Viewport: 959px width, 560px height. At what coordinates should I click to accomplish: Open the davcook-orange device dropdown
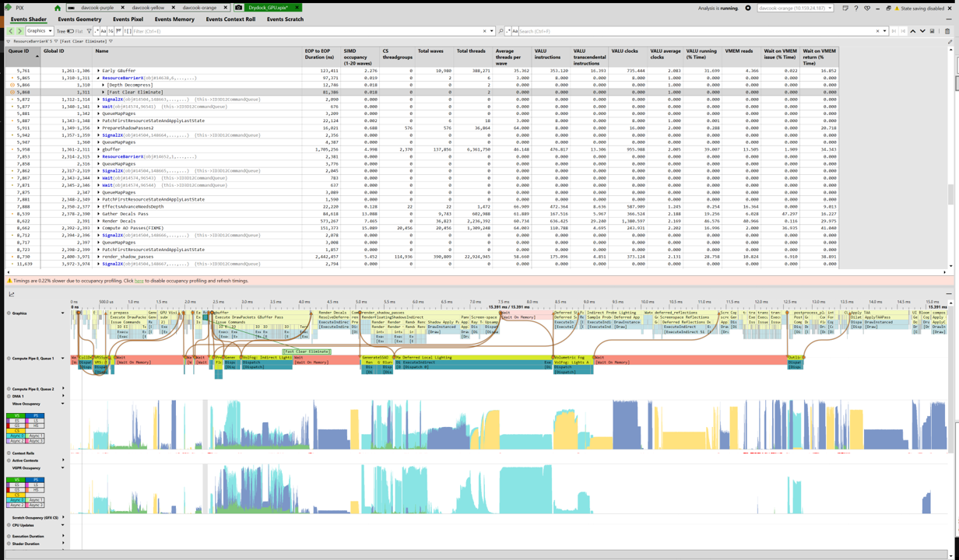click(796, 8)
